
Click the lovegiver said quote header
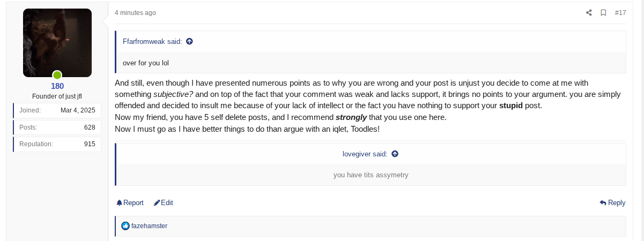365,154
